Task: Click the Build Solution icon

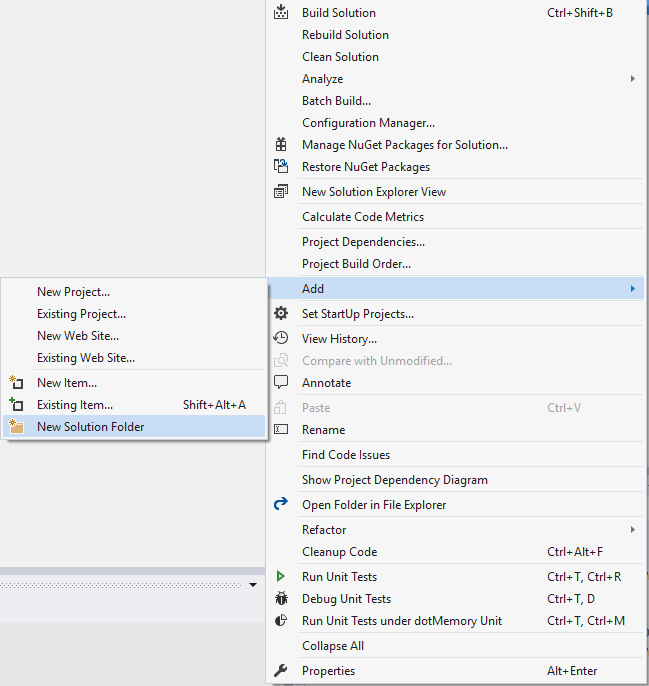Action: [x=281, y=13]
